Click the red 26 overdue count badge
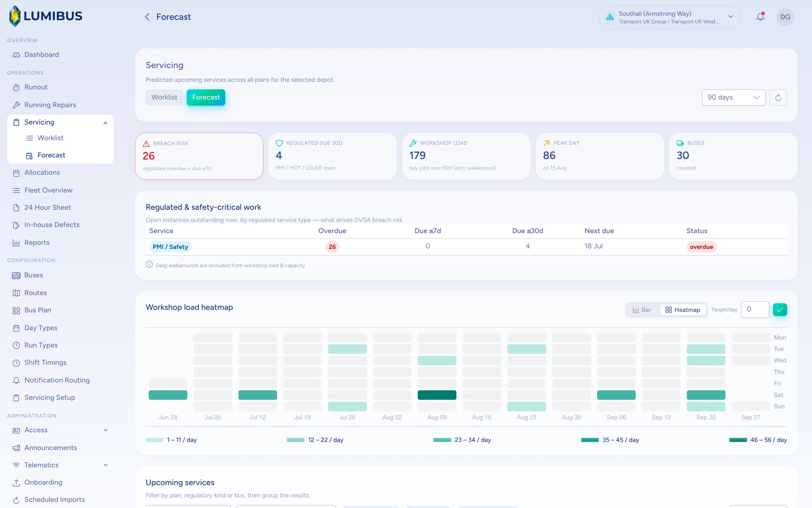The width and height of the screenshot is (812, 508). (332, 247)
